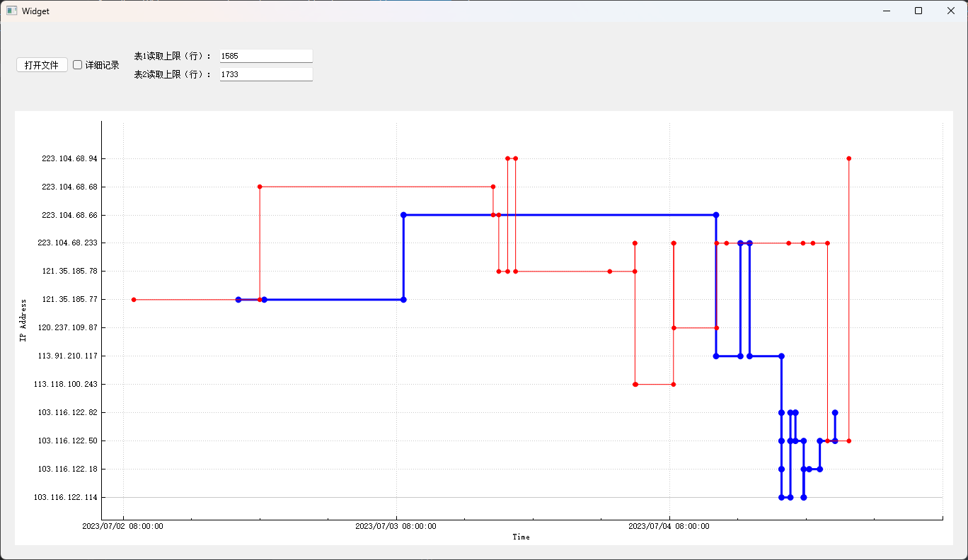
Task: Select the rightmost blue point at 103.116.122.82
Action: click(835, 413)
